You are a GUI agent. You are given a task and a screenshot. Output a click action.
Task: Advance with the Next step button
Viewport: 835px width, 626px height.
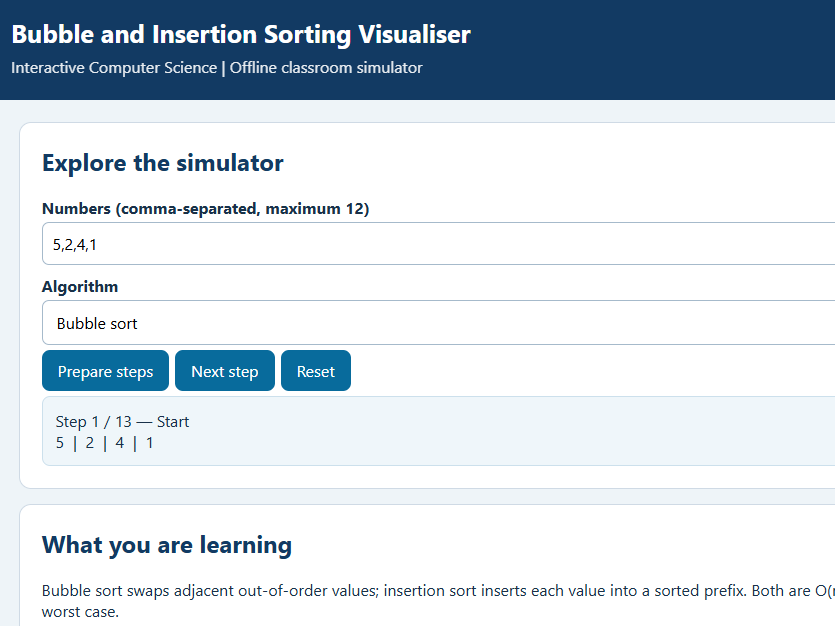pyautogui.click(x=225, y=371)
